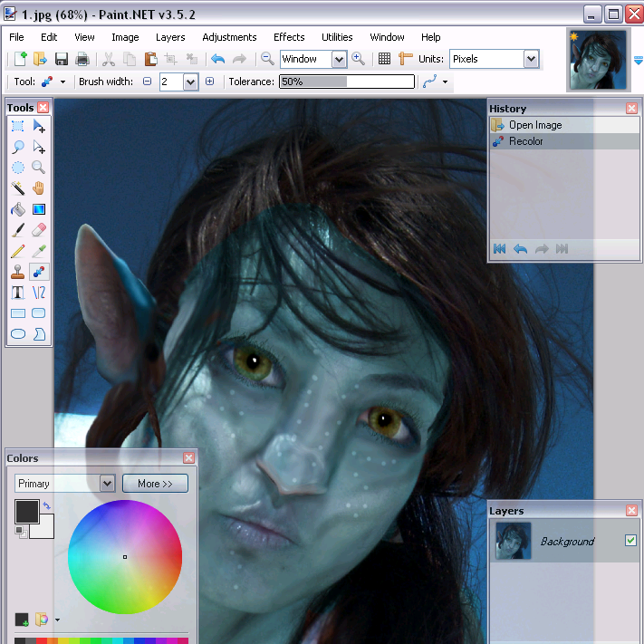
Task: Click the primary color swatch
Action: pyautogui.click(x=27, y=512)
